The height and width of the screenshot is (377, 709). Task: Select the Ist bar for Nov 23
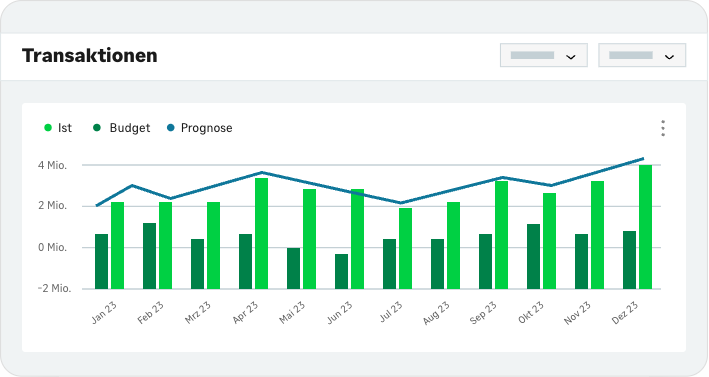coord(597,235)
